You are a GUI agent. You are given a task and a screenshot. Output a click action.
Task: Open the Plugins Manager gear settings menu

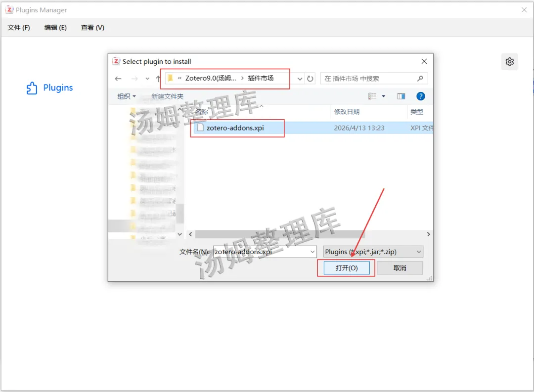pos(509,62)
